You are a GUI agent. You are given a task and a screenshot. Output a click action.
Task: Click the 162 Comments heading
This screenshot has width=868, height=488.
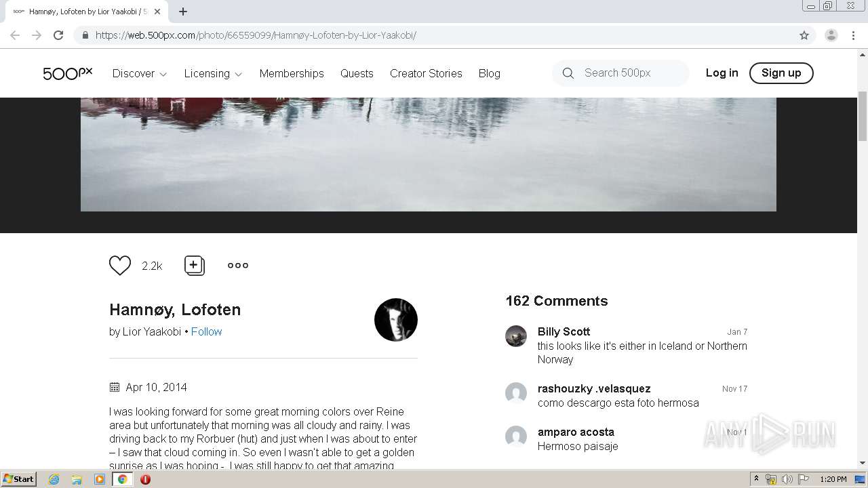tap(557, 301)
